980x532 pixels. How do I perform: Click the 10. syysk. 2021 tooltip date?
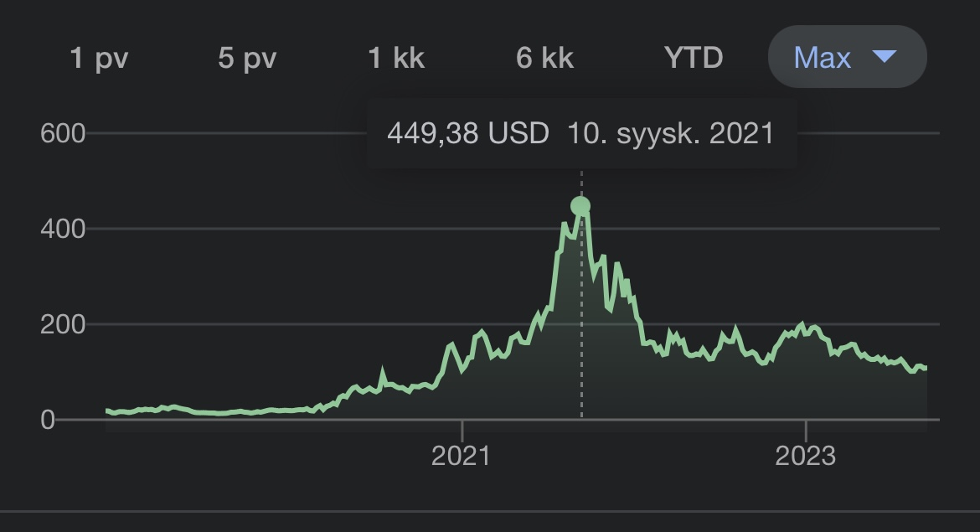point(670,133)
